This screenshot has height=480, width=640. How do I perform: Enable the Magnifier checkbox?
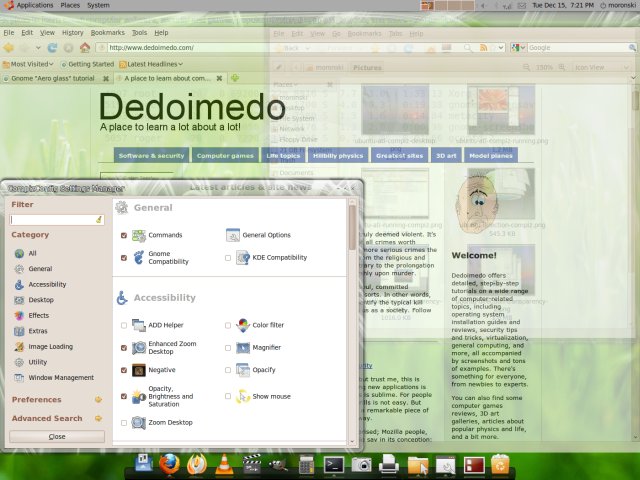pyautogui.click(x=228, y=348)
